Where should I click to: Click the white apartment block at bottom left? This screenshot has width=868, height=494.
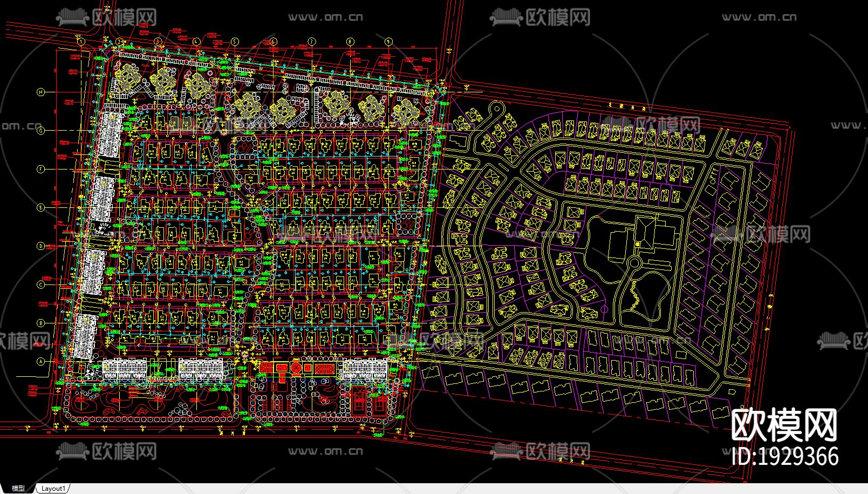click(x=124, y=367)
